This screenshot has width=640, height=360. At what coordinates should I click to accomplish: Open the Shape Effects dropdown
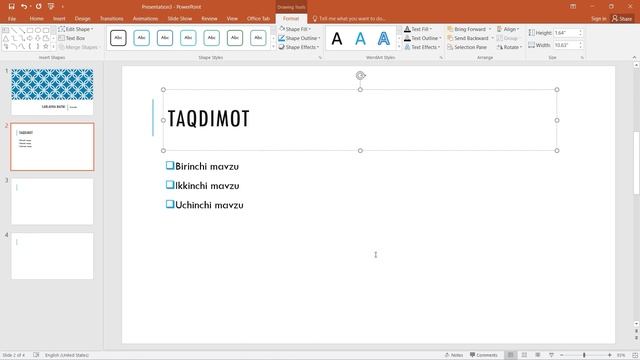coord(299,47)
